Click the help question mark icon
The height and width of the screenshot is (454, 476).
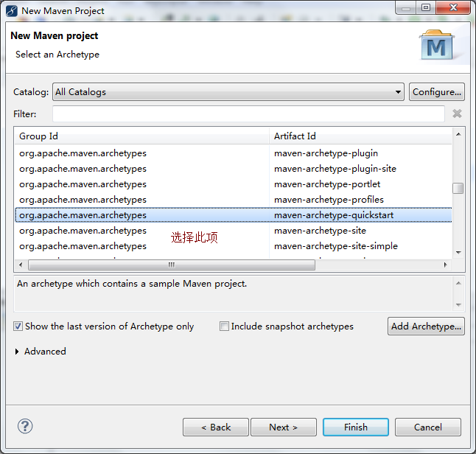(x=25, y=427)
